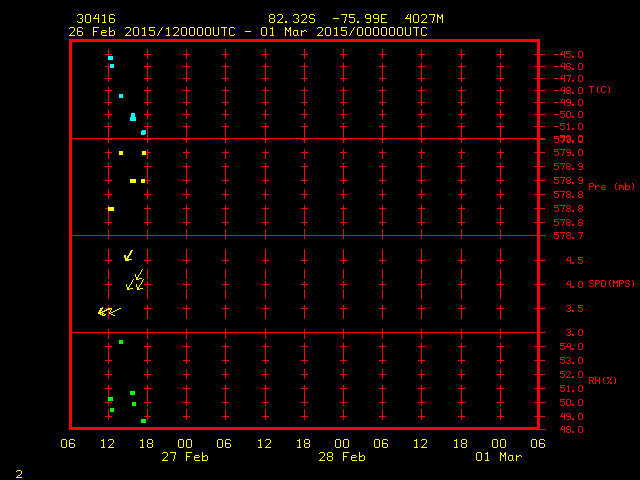Screen dimensions: 640x480
Task: Click the highest cyan temperature data point
Action: point(110,58)
